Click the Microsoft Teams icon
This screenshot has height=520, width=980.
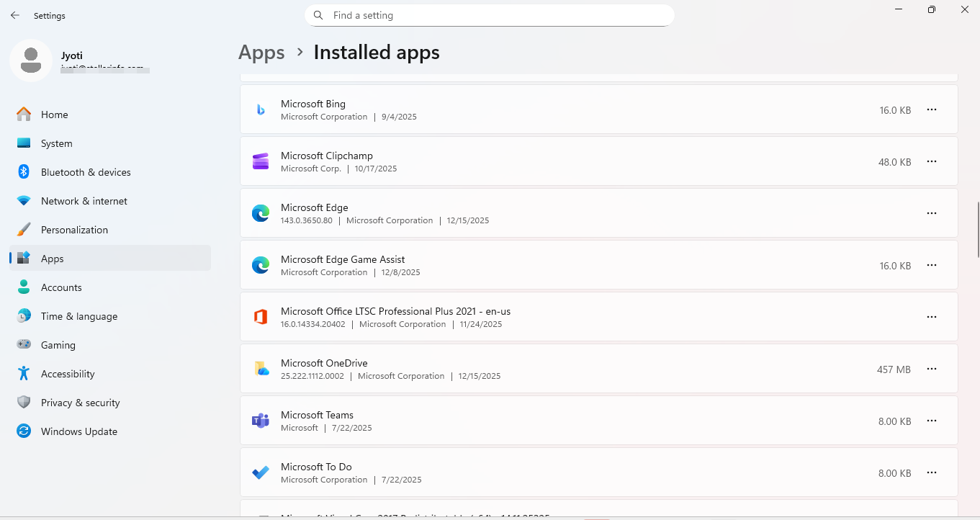pos(260,421)
